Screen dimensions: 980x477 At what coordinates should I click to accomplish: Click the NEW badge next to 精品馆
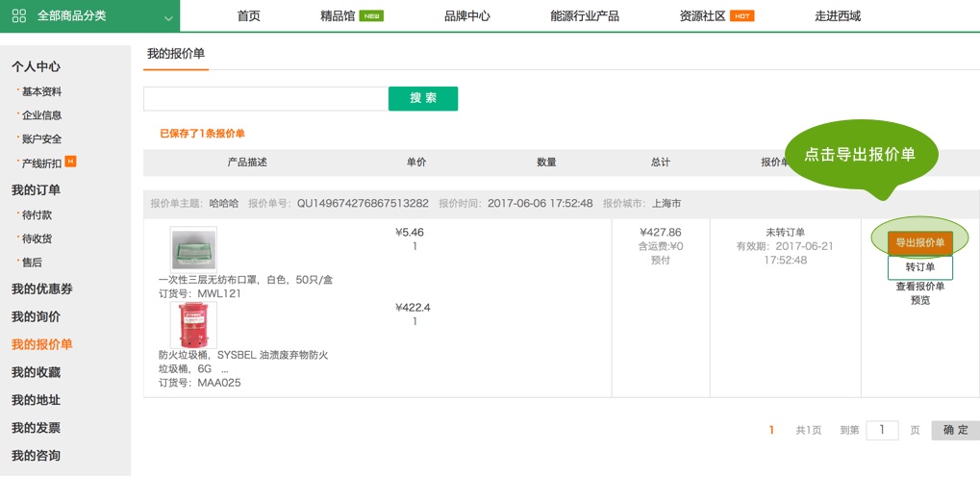[x=371, y=16]
